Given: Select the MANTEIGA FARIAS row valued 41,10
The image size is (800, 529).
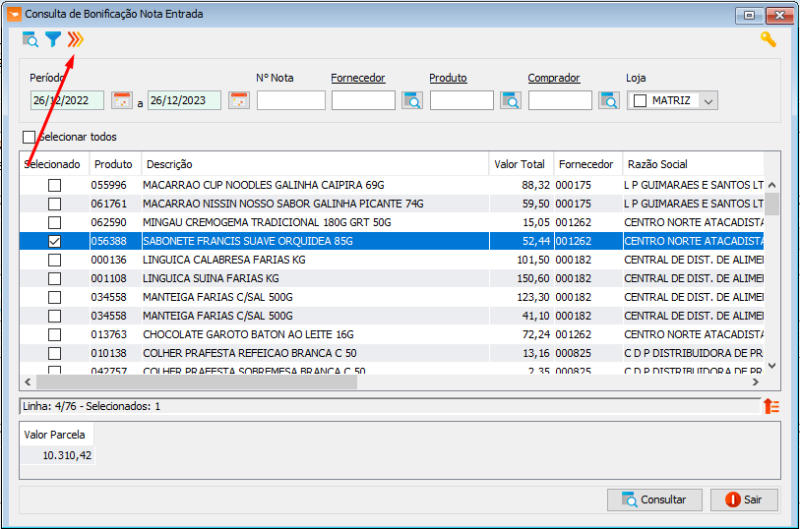Looking at the screenshot, I should 392,316.
